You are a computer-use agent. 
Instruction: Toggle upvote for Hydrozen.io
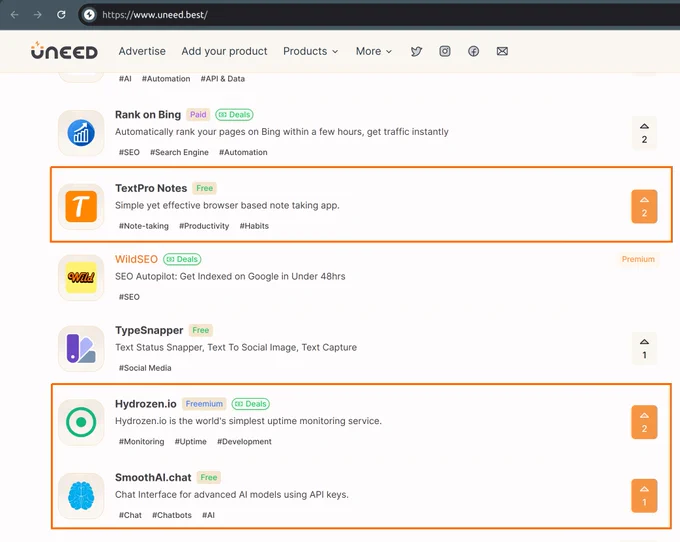tap(644, 422)
